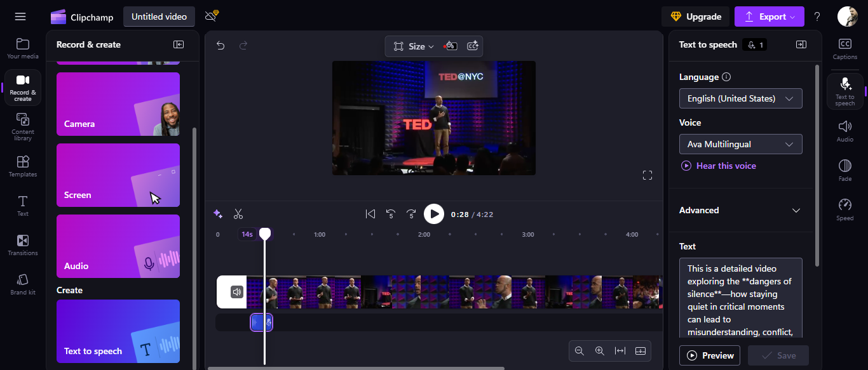Viewport: 868px width, 370px height.
Task: Open the Speed panel
Action: [844, 209]
